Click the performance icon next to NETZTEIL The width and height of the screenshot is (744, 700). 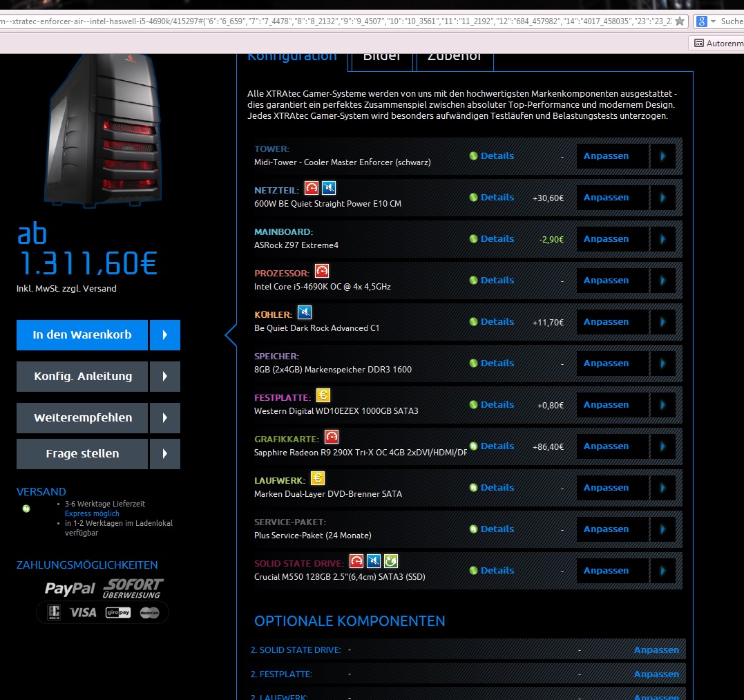click(312, 188)
